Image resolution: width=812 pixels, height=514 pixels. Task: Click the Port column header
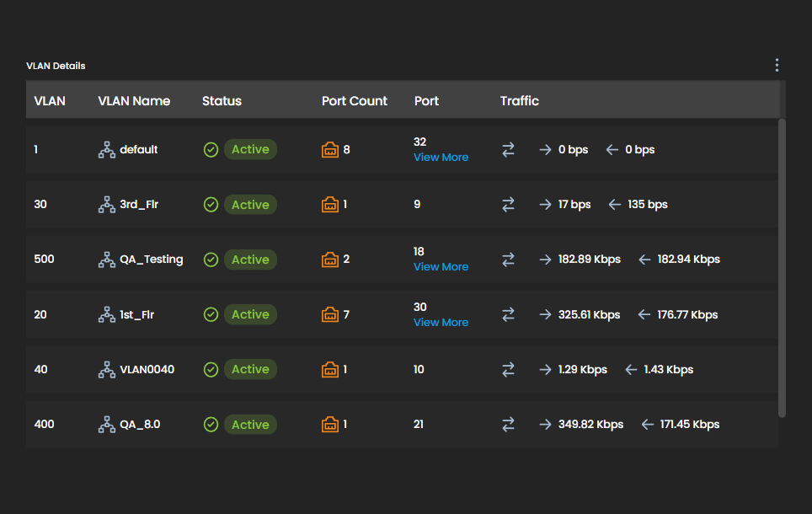coord(426,101)
